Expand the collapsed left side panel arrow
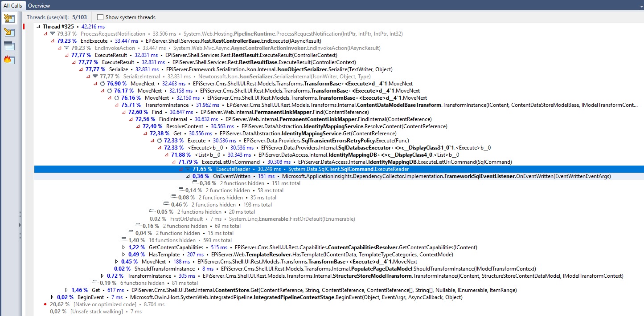This screenshot has height=316, width=644. [x=20, y=225]
